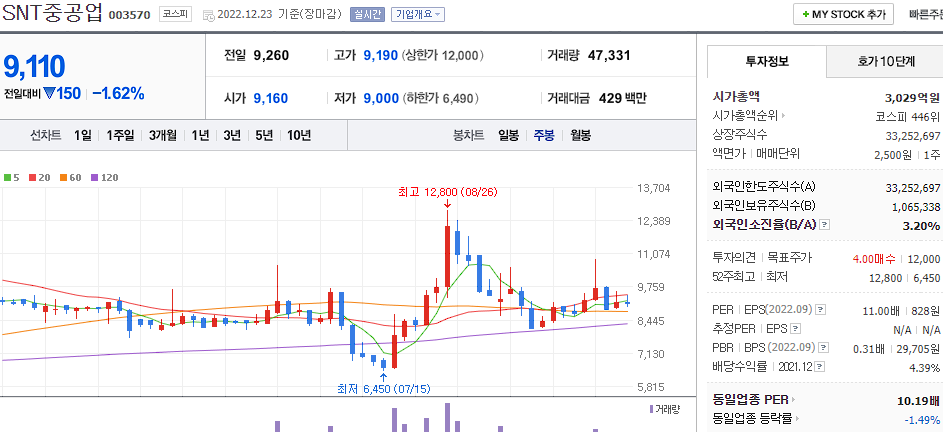943x432 pixels.
Task: Click the 거래대금 value 429 백만
Action: tap(623, 98)
